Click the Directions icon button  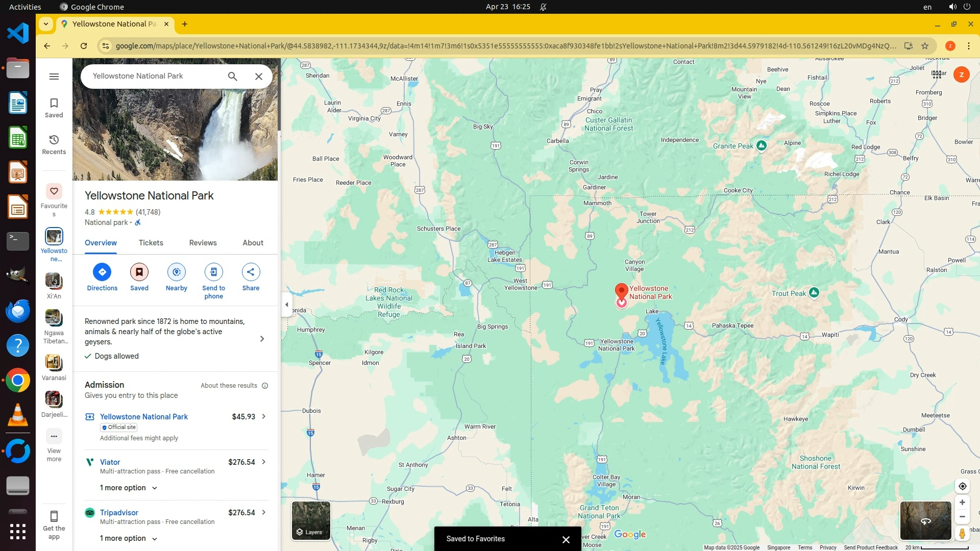pos(102,272)
